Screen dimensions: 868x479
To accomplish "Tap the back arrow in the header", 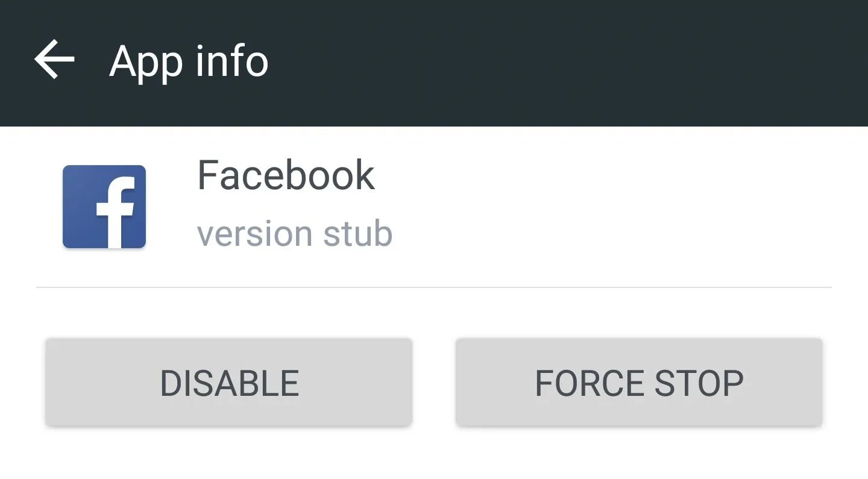I will click(54, 60).
